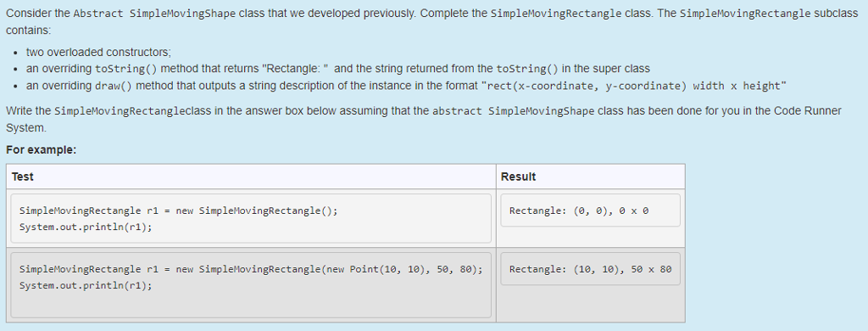
Task: Click the 'For example:' heading
Action: click(x=41, y=149)
